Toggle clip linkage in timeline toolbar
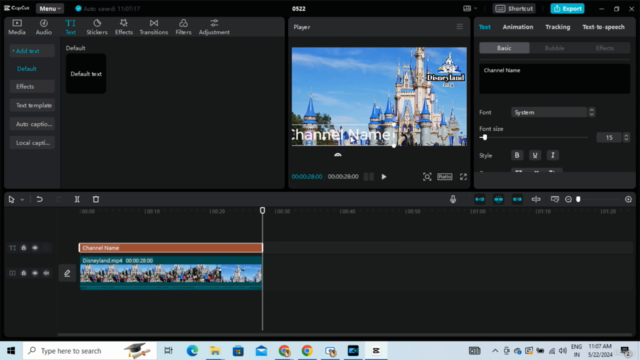This screenshot has width=640, height=360. tap(517, 199)
